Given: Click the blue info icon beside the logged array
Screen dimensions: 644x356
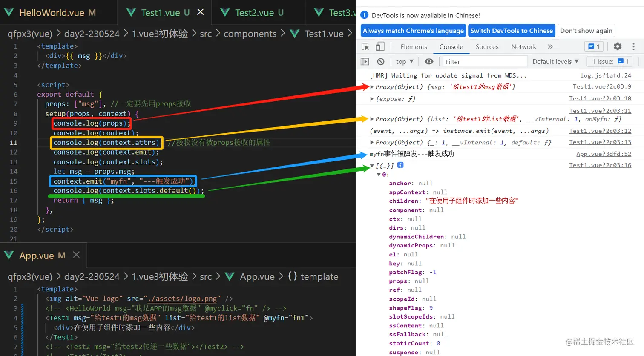Looking at the screenshot, I should pos(400,165).
